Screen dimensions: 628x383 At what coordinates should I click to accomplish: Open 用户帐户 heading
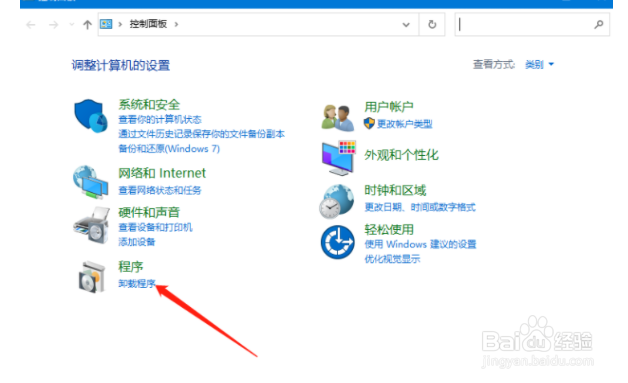point(388,107)
